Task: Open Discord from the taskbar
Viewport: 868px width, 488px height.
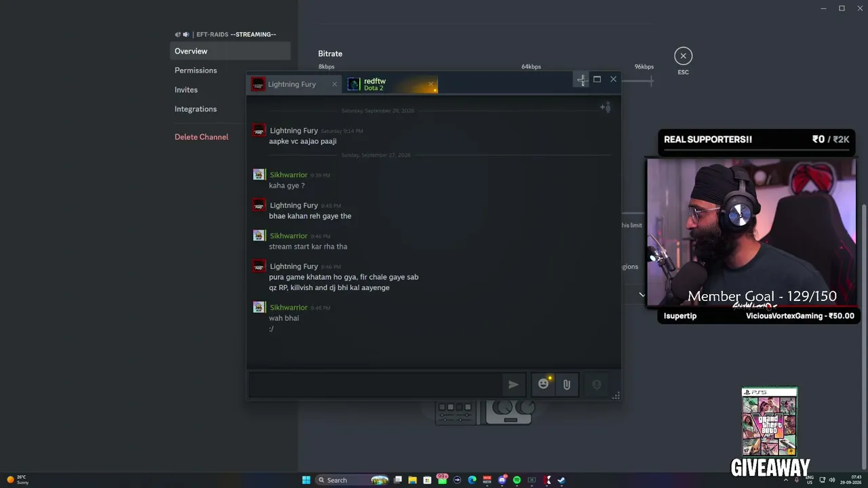Action: 502,480
